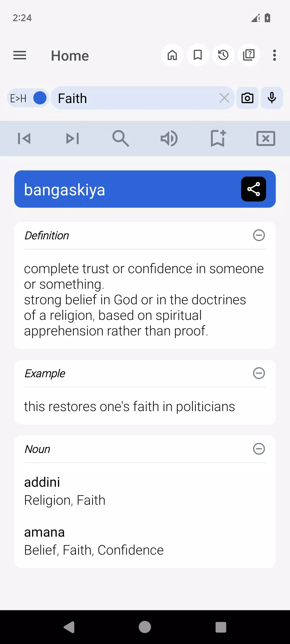Open camera for image translation
The image size is (290, 644).
pos(247,98)
